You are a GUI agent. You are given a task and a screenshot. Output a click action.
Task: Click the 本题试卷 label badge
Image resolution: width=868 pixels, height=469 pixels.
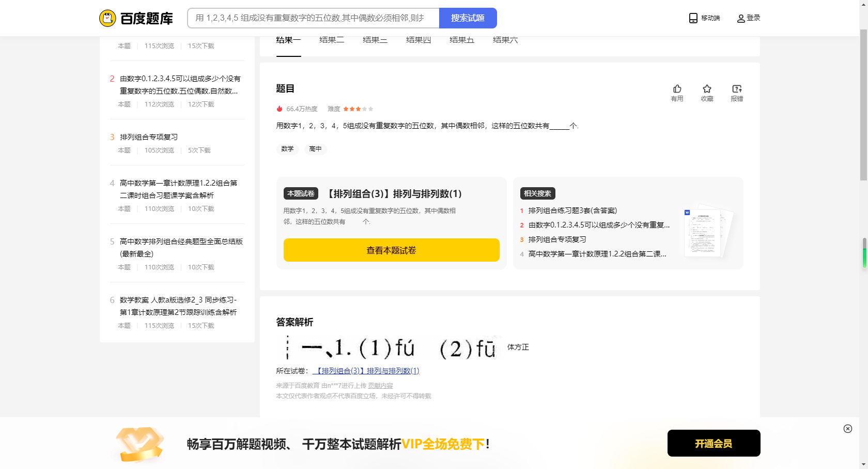click(x=301, y=193)
